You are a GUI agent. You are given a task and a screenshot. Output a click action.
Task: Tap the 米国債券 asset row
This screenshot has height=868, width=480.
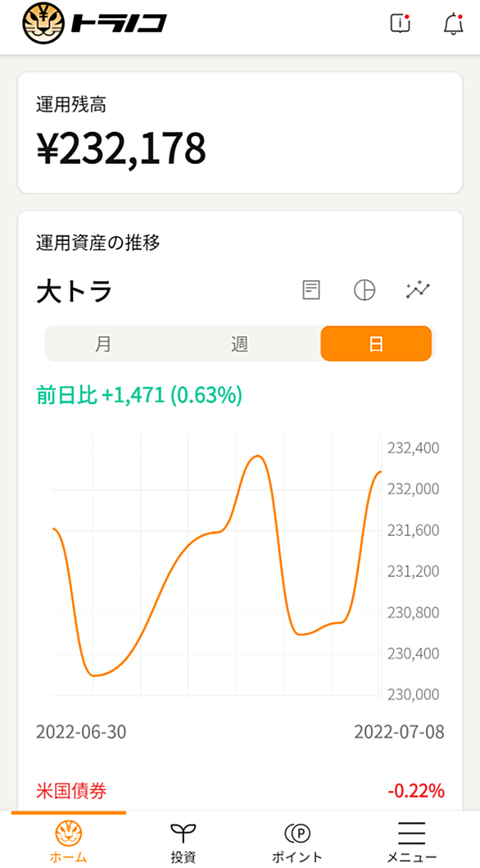point(240,790)
